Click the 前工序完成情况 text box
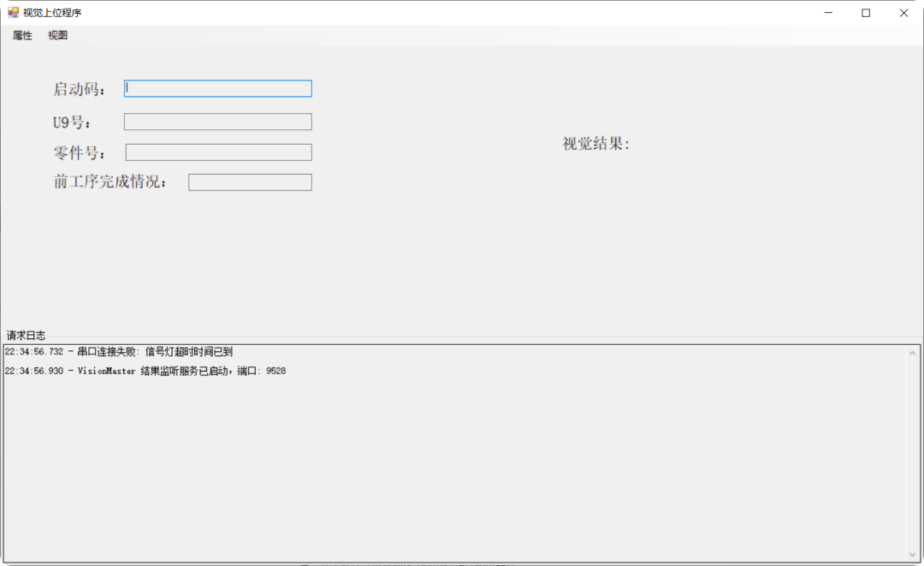 (250, 182)
